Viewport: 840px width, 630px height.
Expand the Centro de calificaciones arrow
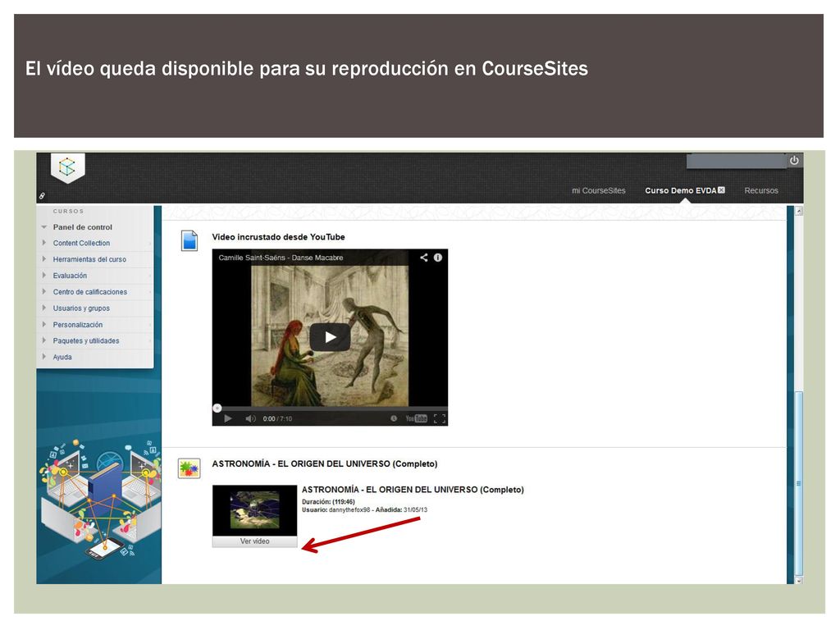tap(44, 291)
